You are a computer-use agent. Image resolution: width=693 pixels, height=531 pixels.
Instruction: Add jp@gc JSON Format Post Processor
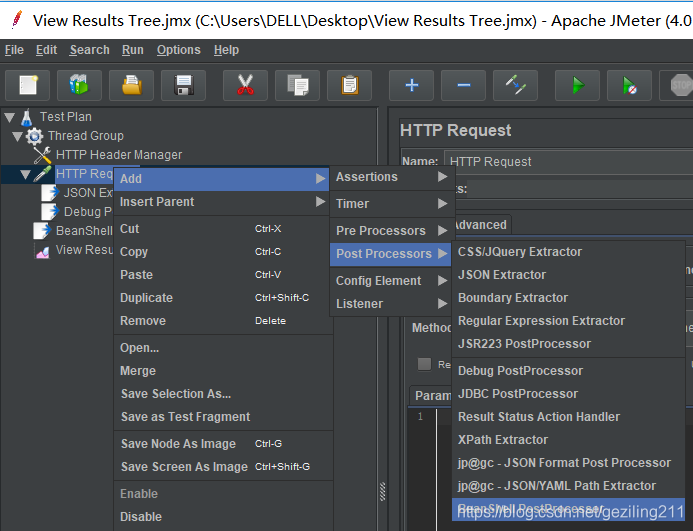[x=568, y=463]
